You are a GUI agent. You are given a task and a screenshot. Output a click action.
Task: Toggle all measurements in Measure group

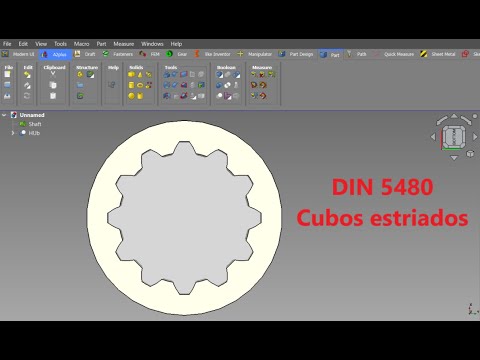coord(263,85)
